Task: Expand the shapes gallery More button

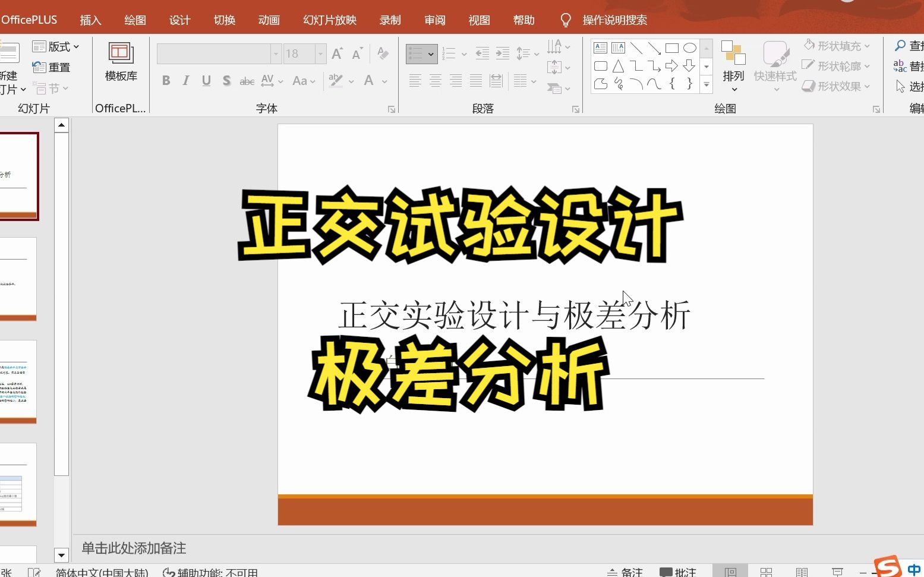Action: (707, 85)
